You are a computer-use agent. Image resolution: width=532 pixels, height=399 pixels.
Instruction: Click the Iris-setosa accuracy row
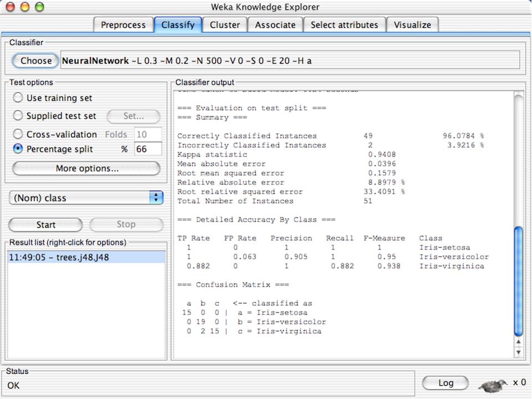329,247
